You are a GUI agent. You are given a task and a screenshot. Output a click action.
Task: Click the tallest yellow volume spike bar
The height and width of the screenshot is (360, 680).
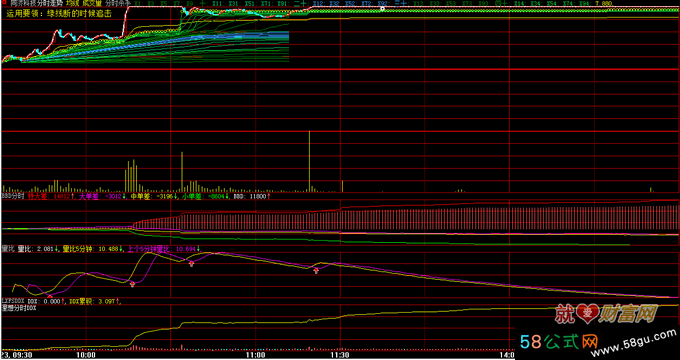[x=309, y=160]
